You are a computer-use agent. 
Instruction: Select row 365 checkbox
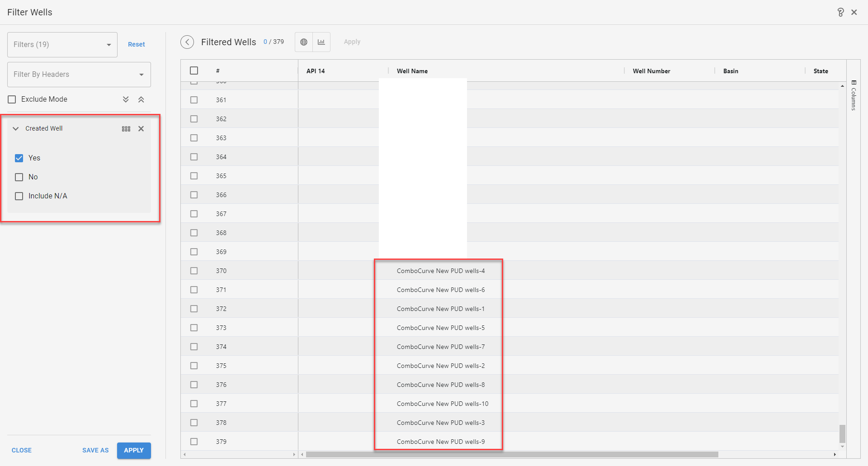tap(194, 176)
